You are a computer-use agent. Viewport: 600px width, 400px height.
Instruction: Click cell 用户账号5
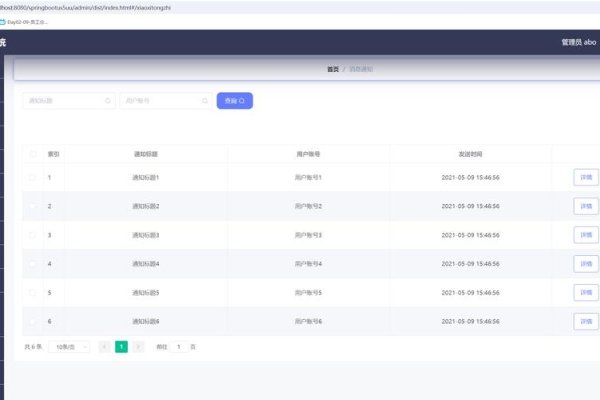coord(308,292)
